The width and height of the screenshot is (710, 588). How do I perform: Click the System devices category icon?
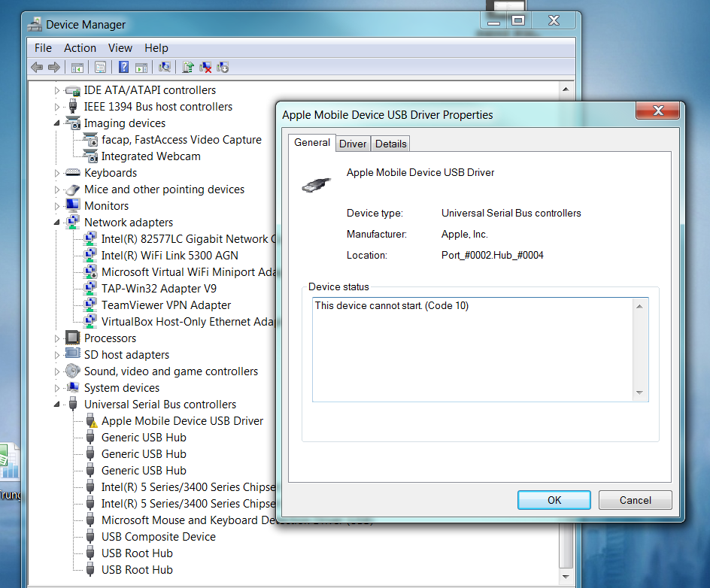point(72,387)
